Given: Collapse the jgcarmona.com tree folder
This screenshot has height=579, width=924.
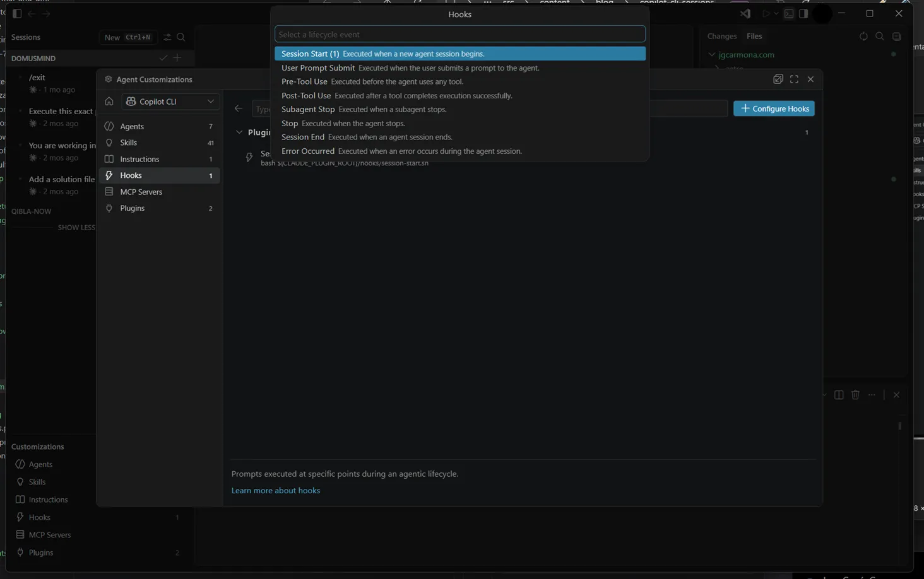Looking at the screenshot, I should point(712,55).
